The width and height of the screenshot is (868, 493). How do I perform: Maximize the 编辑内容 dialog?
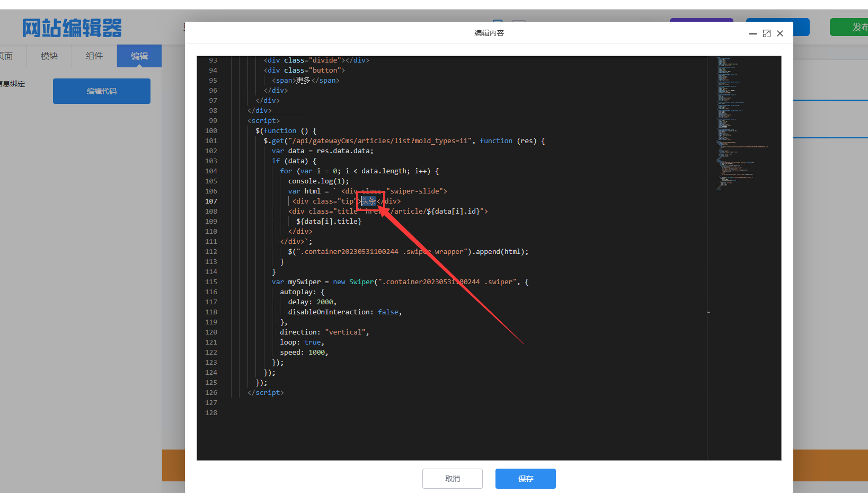[x=766, y=33]
